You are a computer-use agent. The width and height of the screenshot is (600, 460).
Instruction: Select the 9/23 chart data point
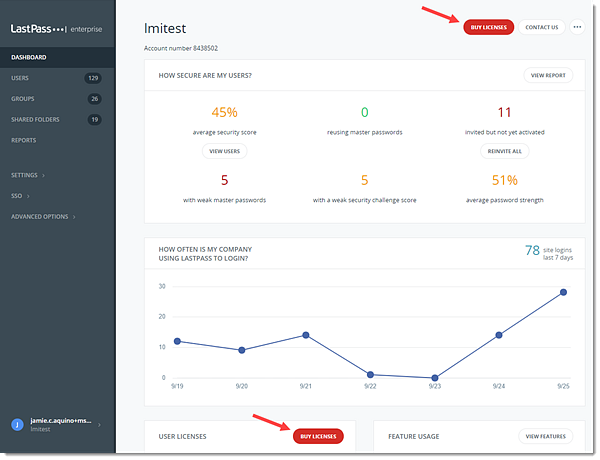point(435,378)
